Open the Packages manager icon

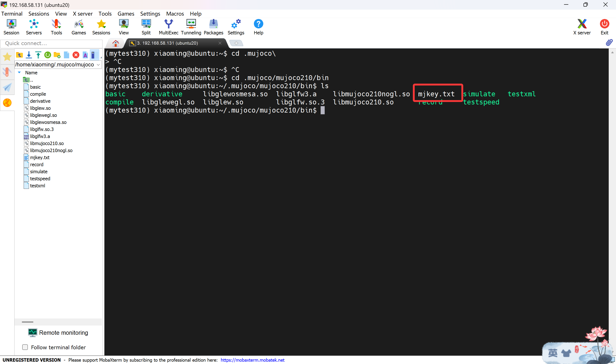coord(213,27)
